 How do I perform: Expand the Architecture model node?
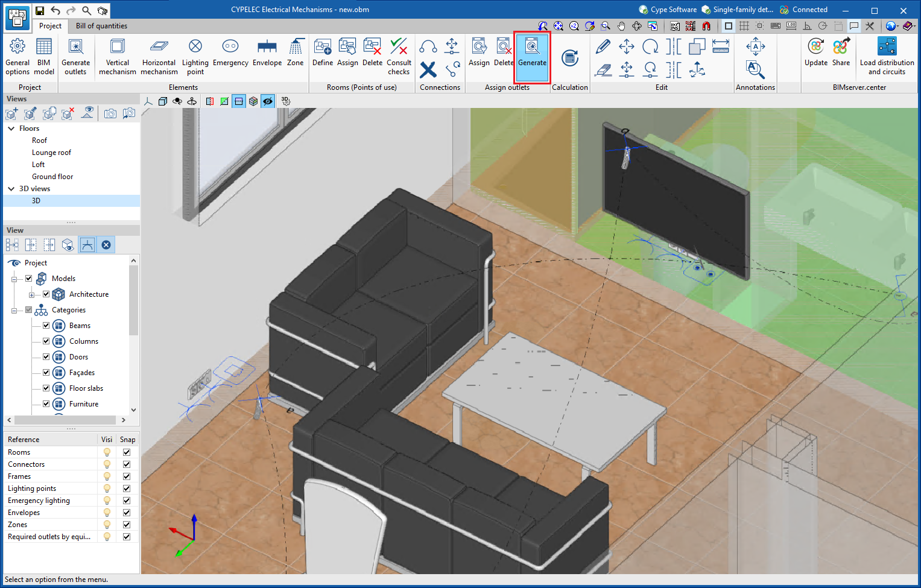pos(32,295)
